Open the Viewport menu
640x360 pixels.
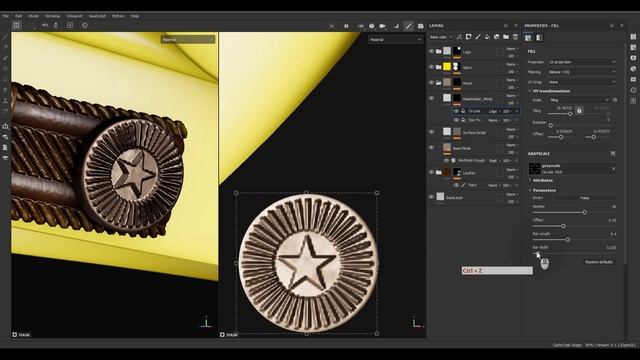coord(74,16)
